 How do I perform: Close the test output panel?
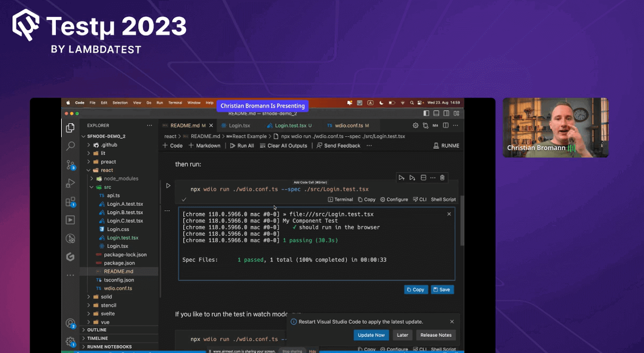coord(449,214)
